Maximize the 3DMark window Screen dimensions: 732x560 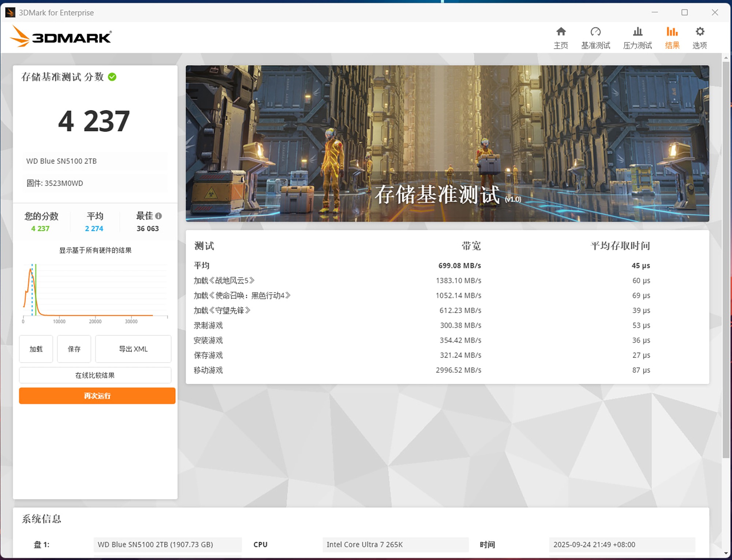tap(684, 12)
